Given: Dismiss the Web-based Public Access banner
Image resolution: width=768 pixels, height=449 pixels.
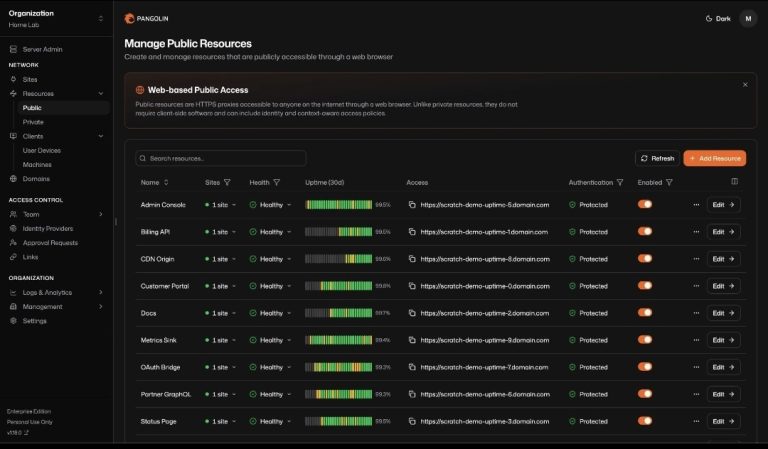Looking at the screenshot, I should coord(745,85).
